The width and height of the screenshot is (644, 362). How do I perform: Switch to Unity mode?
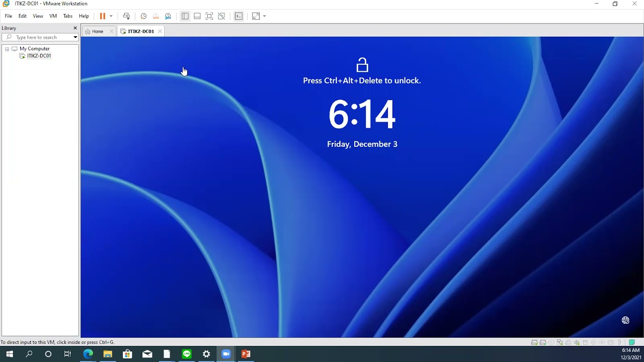click(x=221, y=16)
